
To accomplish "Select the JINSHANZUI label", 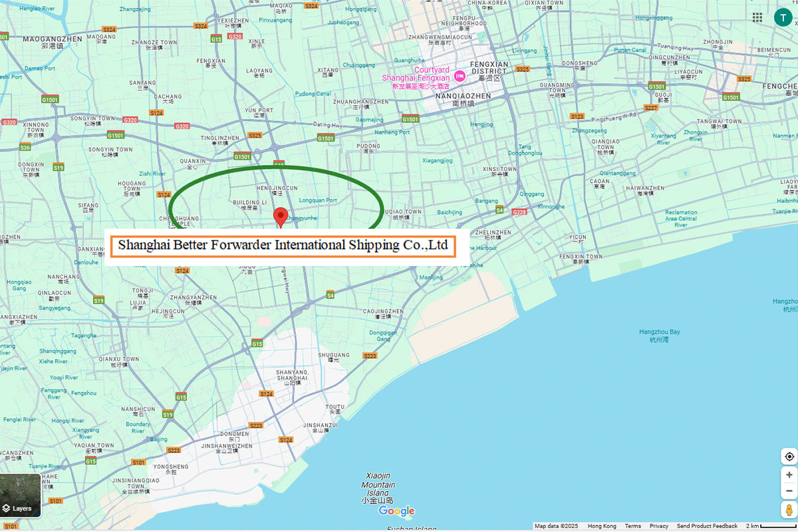I will (320, 427).
